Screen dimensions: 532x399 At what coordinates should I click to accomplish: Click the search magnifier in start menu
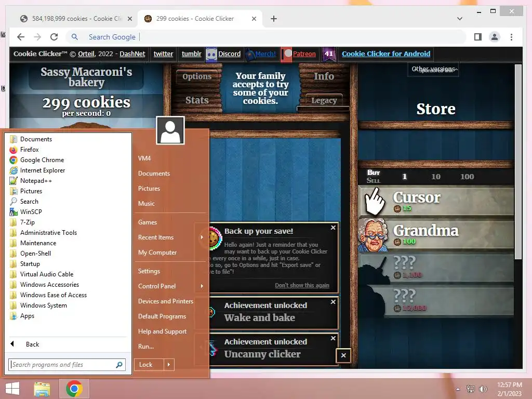coord(119,365)
